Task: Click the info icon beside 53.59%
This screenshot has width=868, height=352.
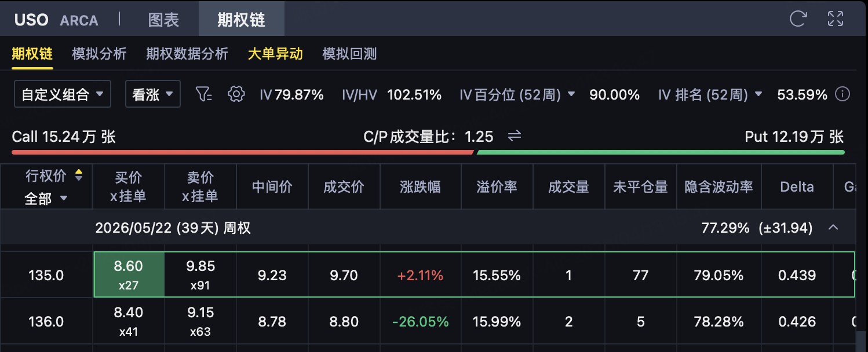Action: (x=842, y=94)
